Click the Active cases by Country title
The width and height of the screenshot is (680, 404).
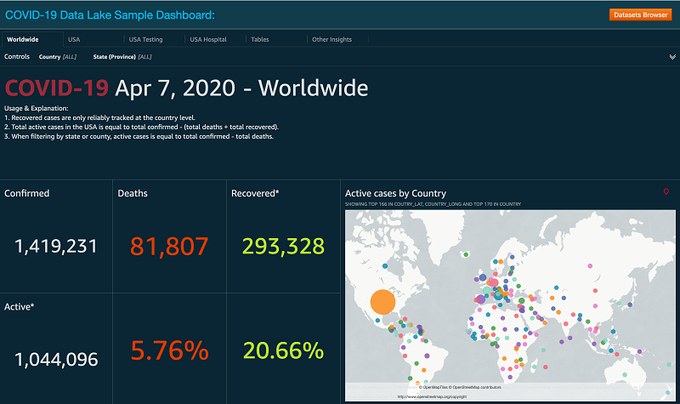tap(396, 193)
